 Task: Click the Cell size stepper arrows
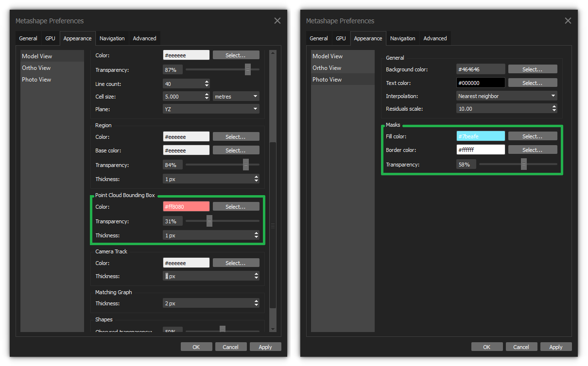point(207,97)
